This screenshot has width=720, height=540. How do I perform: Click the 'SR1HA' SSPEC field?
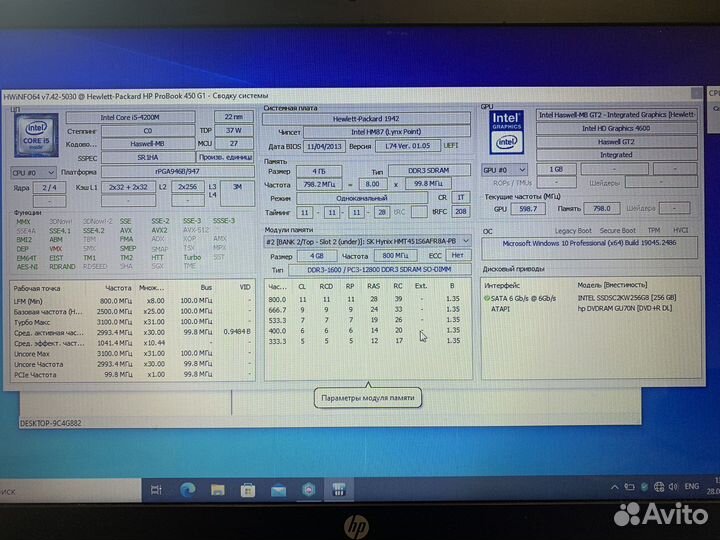[147, 157]
